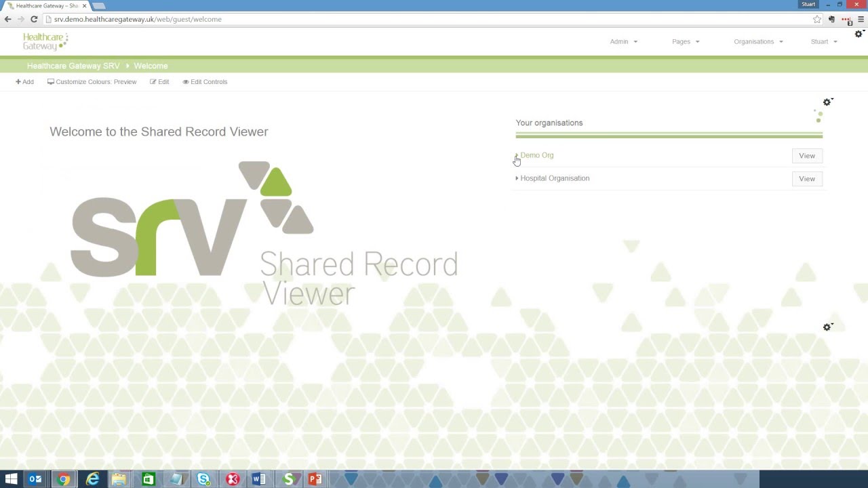Click View button for Hospital Organisation

tap(807, 179)
